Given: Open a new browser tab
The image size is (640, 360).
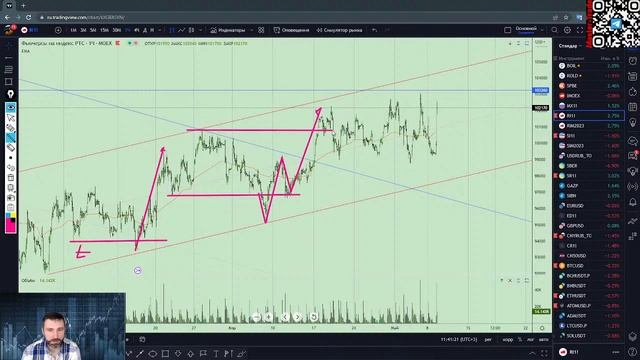Looking at the screenshot, I should click(23, 6).
